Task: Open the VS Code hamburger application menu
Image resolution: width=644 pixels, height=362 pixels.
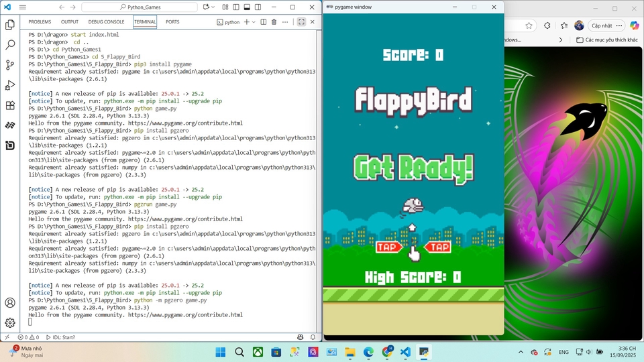Action: tap(23, 7)
